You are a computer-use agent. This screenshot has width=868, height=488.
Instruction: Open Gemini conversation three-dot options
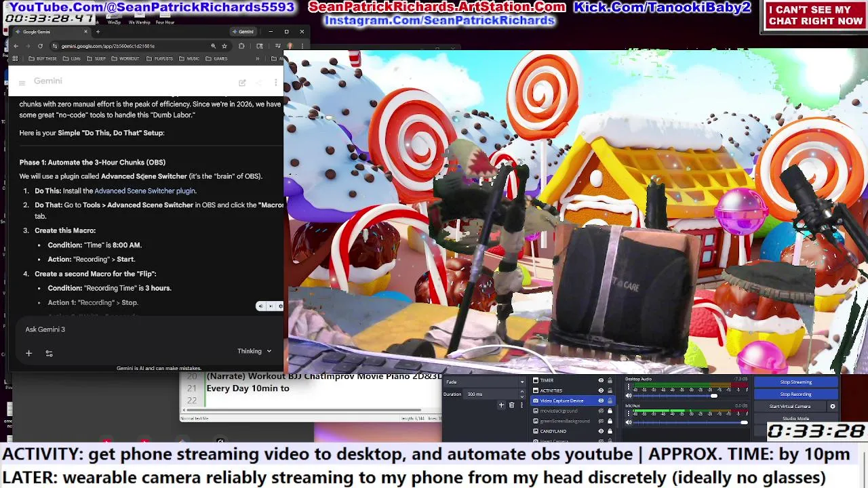pyautogui.click(x=275, y=83)
